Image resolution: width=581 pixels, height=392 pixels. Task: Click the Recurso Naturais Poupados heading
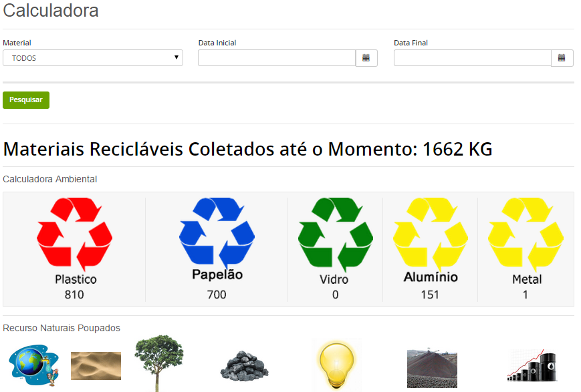tap(62, 328)
